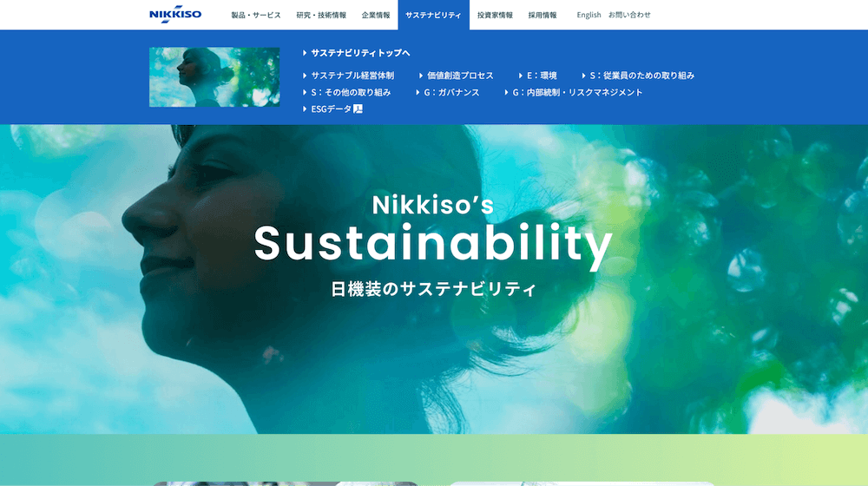Select the active サステナビリティ tab
Screen dimensions: 868x486
click(x=433, y=15)
